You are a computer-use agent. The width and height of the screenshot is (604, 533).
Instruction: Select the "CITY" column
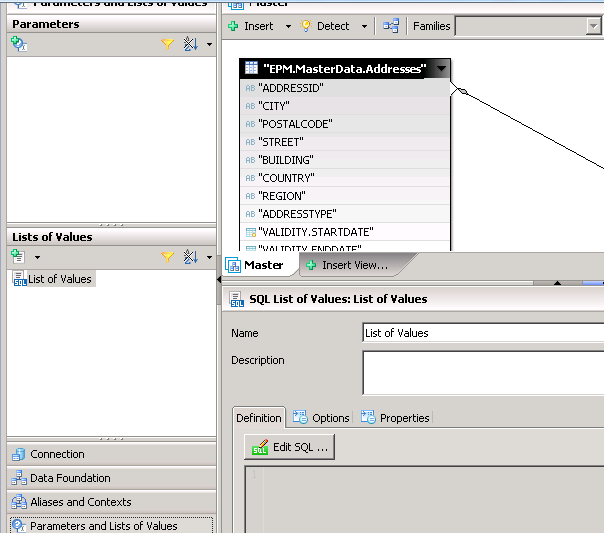[345, 106]
